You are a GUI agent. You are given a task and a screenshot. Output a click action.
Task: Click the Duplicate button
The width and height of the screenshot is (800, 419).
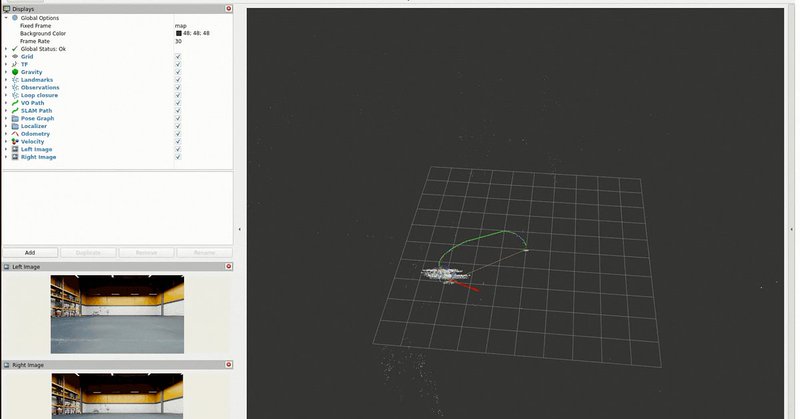(88, 253)
